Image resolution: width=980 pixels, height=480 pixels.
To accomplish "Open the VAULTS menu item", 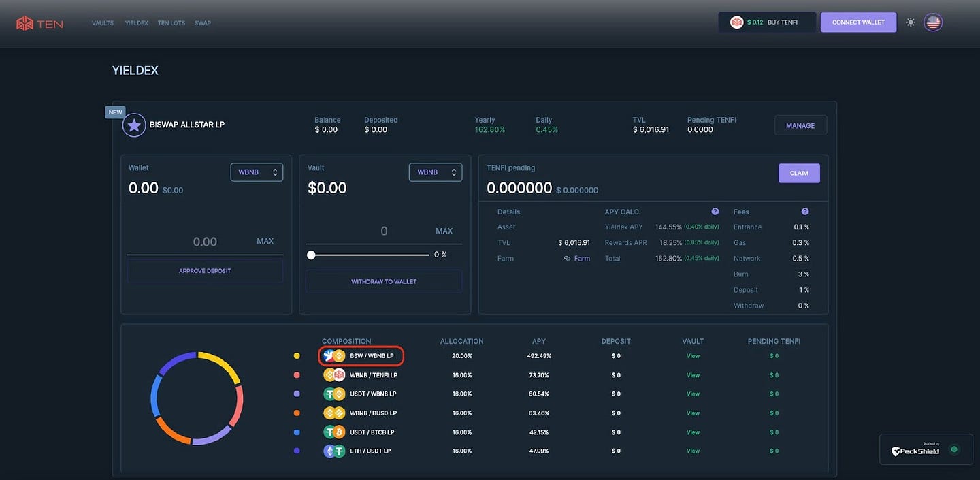I will (x=103, y=23).
